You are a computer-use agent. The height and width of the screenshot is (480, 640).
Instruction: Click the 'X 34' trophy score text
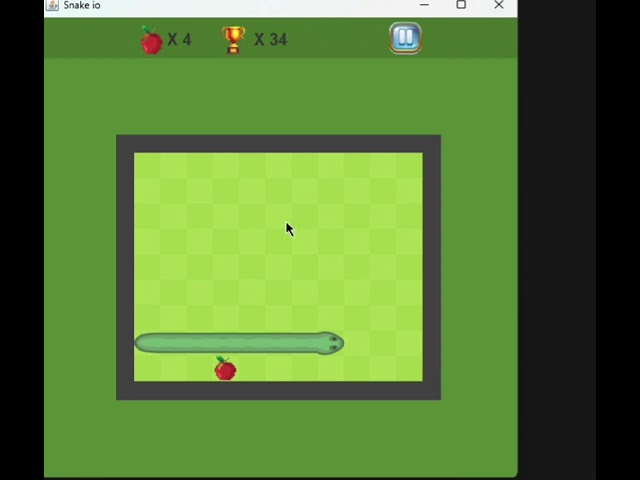[271, 40]
